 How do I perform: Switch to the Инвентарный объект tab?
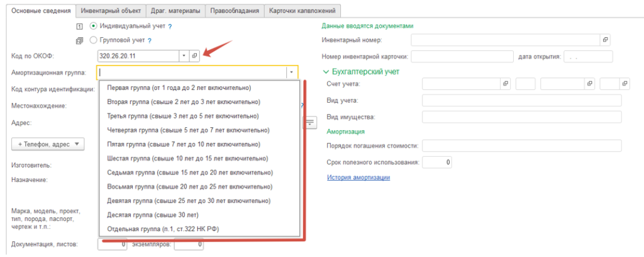[x=111, y=11]
